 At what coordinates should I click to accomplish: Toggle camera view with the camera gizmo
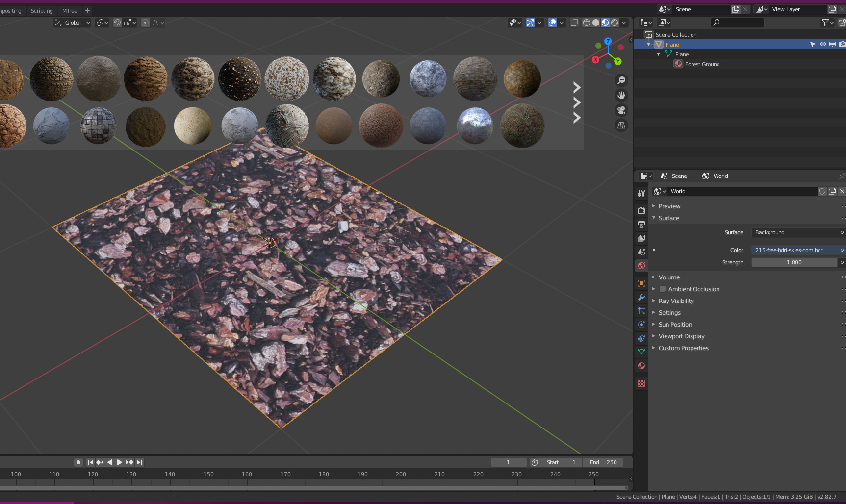tap(621, 110)
